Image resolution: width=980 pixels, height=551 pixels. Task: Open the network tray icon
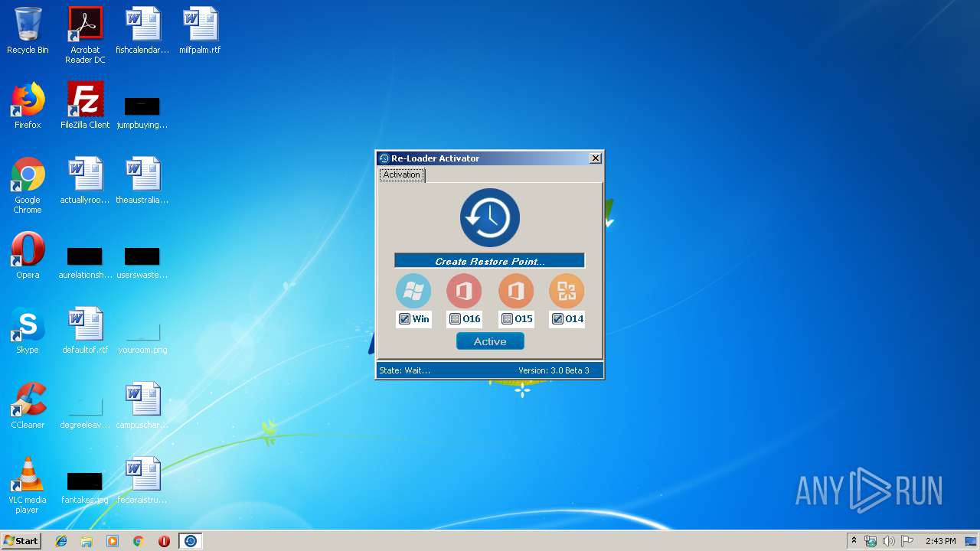pyautogui.click(x=871, y=541)
